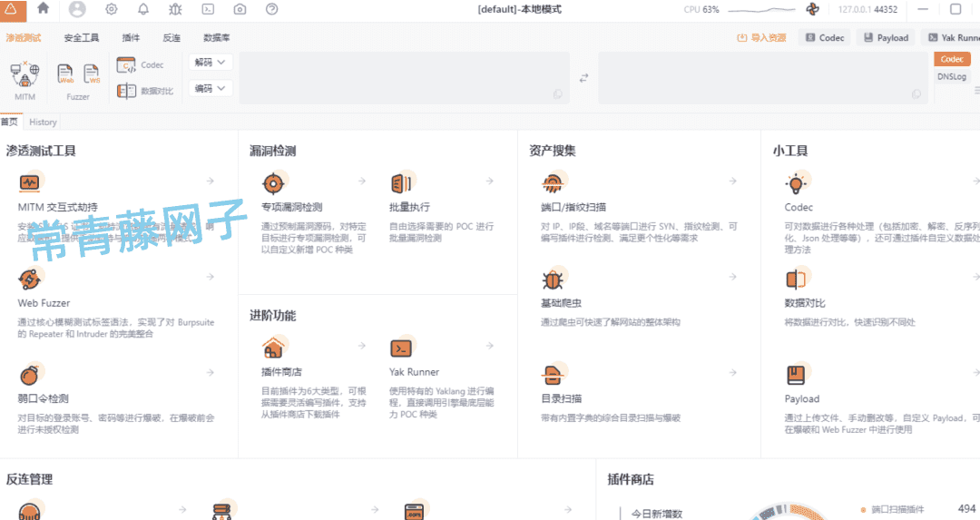Click the top Codec button
This screenshot has height=520, width=980.
(825, 37)
